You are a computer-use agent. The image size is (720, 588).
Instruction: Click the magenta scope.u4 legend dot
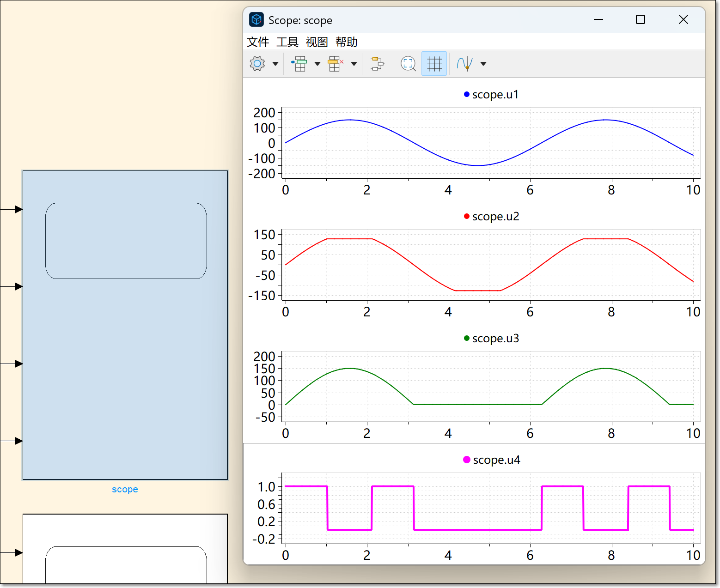tap(467, 460)
